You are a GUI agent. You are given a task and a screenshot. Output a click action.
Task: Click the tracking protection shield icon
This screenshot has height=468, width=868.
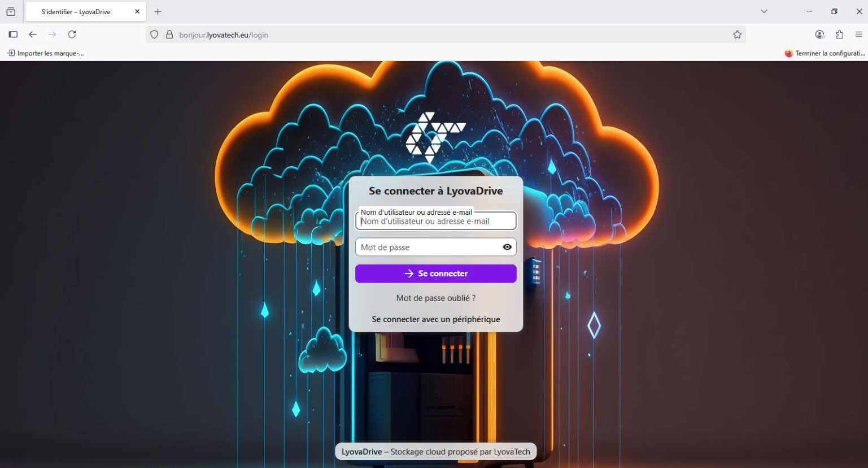154,34
